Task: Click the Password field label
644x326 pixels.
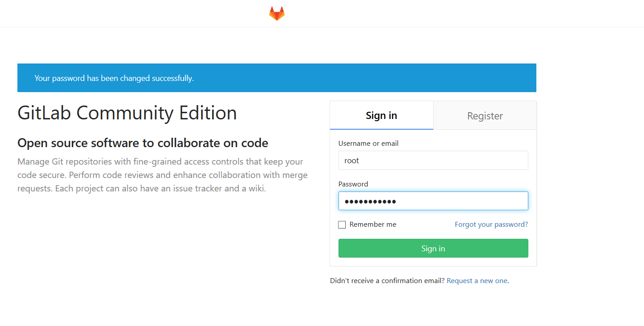Action: [353, 184]
